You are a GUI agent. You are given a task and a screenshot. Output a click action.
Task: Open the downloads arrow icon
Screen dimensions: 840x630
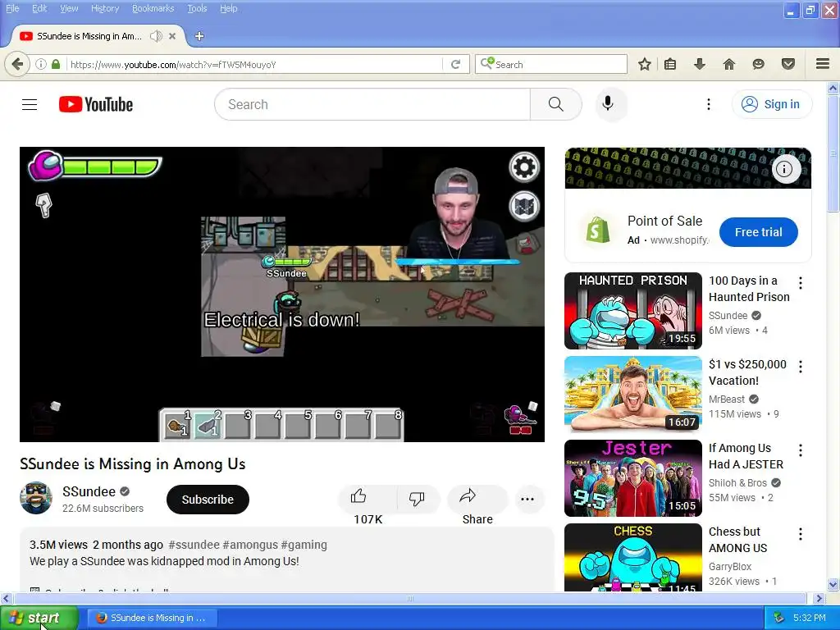coord(699,64)
